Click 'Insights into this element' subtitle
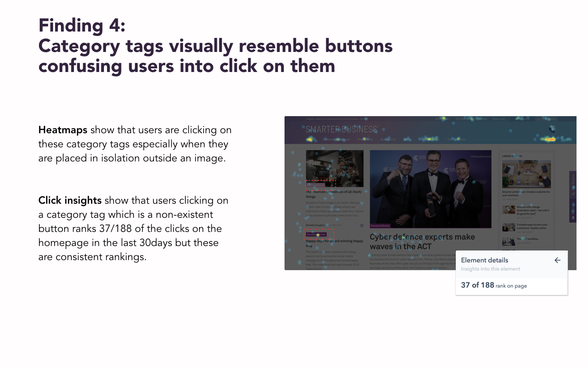The height and width of the screenshot is (367, 588). pyautogui.click(x=490, y=269)
